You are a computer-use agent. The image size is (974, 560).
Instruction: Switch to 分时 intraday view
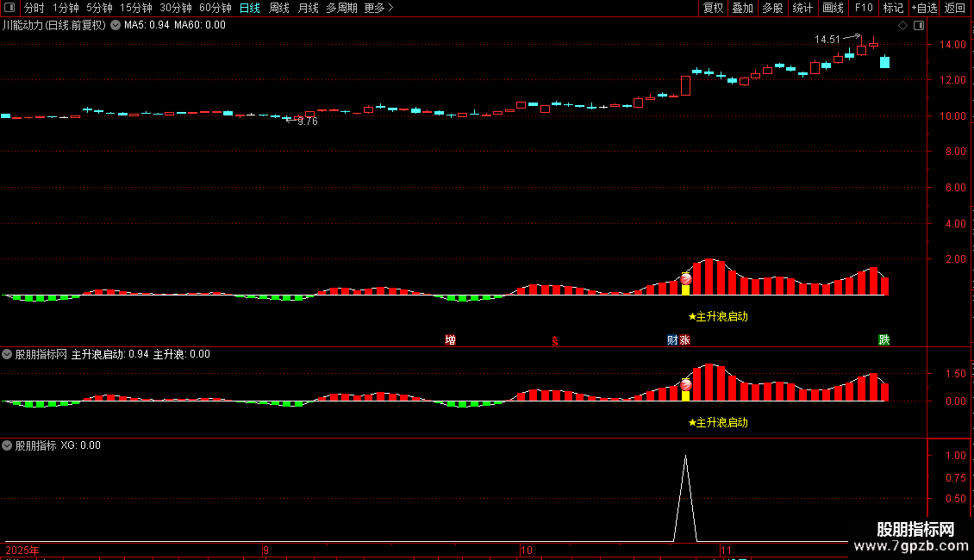click(34, 8)
